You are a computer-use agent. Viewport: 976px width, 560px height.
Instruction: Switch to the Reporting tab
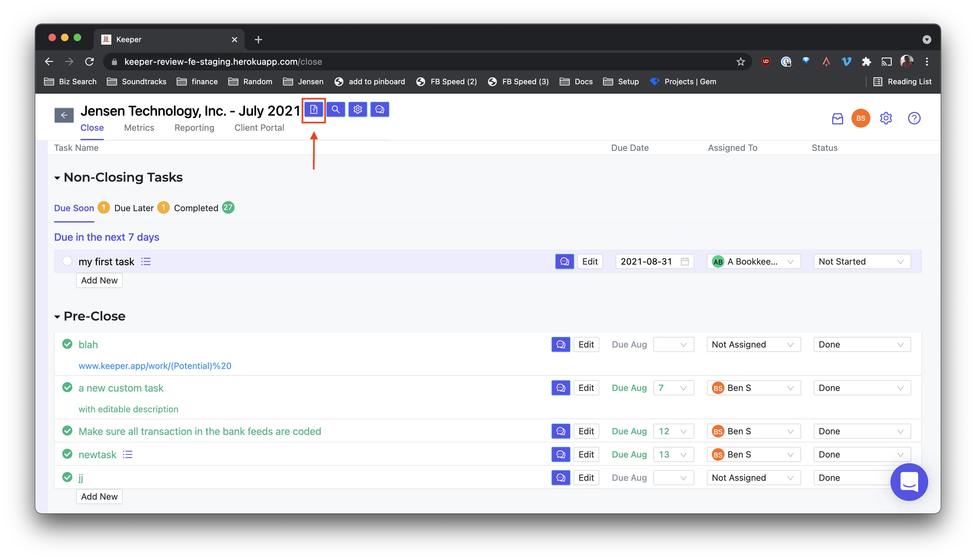coord(194,128)
